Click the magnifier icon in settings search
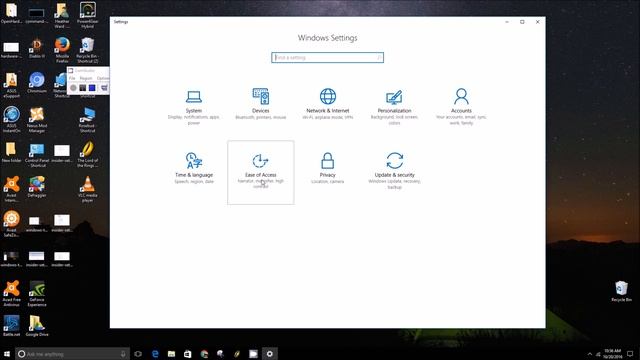This screenshot has width=640, height=360. click(x=379, y=58)
